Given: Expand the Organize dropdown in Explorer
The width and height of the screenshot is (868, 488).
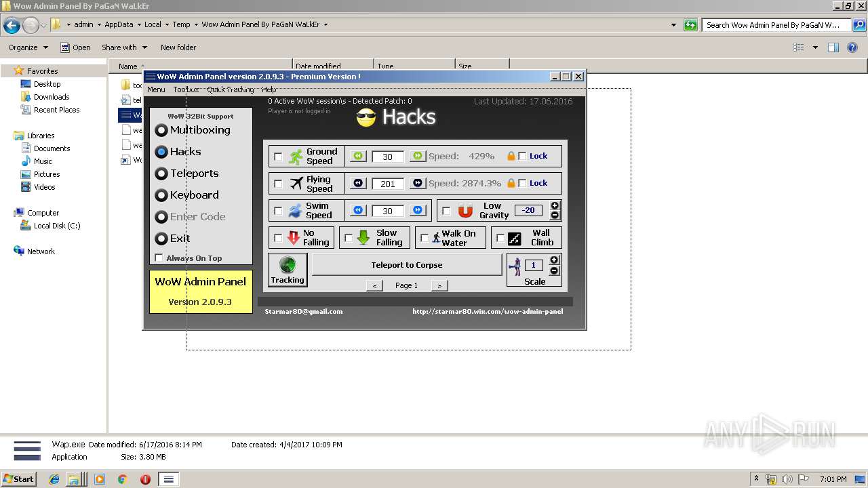Looking at the screenshot, I should (x=28, y=47).
